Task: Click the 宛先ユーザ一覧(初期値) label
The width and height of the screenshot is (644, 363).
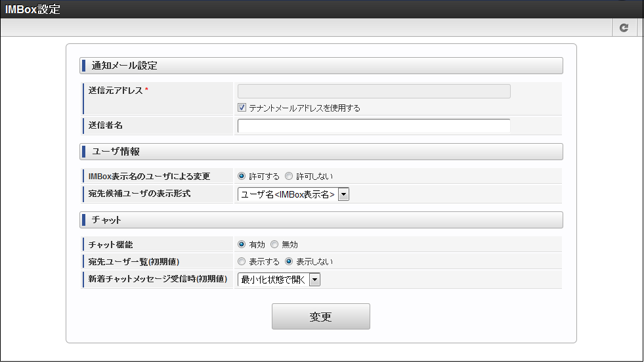Action: (133, 261)
